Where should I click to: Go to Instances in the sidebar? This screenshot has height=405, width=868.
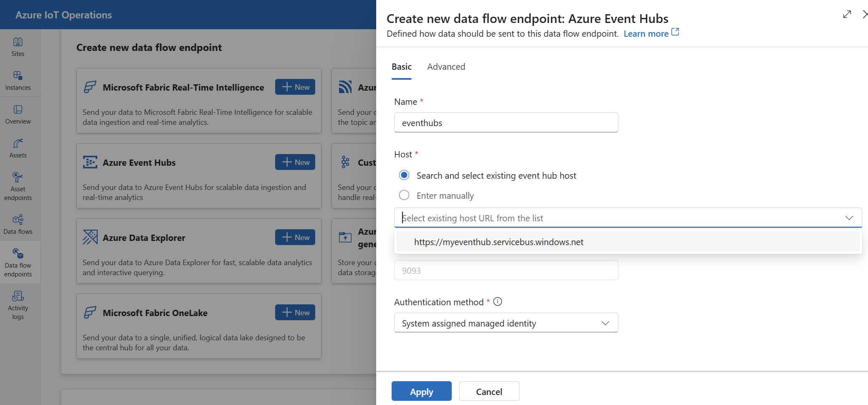click(18, 81)
